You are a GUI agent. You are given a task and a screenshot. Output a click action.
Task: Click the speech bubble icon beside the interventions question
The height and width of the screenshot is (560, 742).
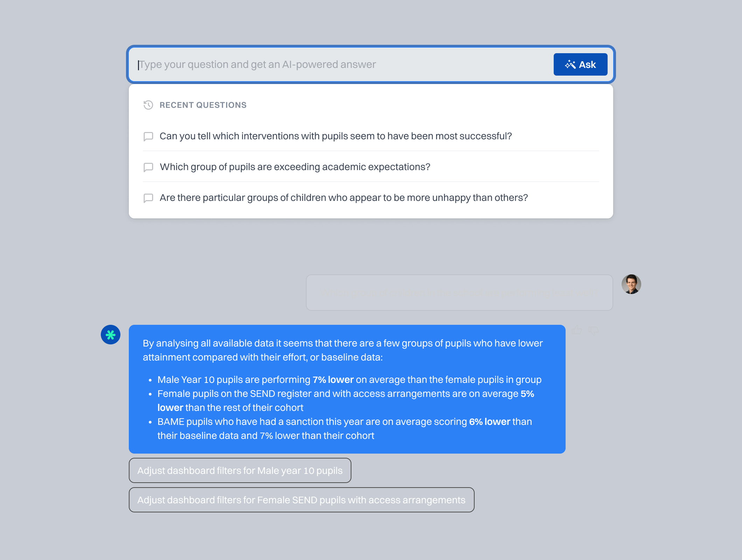coord(148,136)
